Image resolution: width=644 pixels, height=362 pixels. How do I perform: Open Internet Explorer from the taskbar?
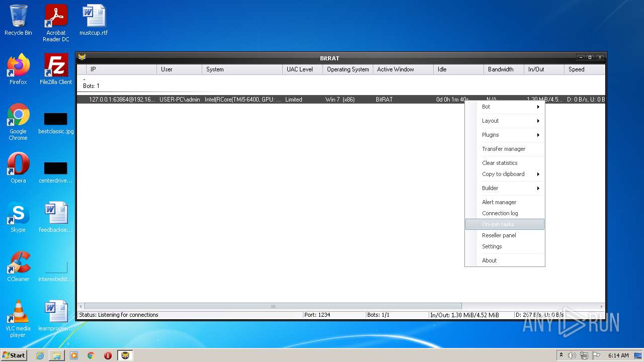tap(40, 355)
